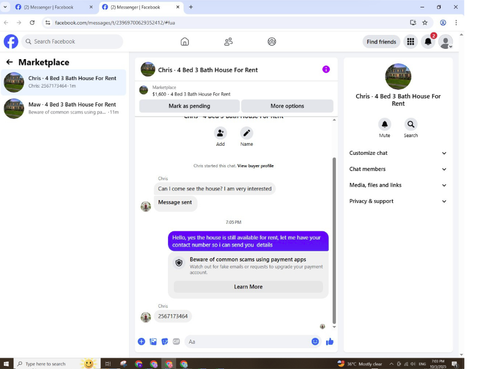The width and height of the screenshot is (500, 369).
Task: Edit the chat name pencil icon
Action: tap(246, 133)
